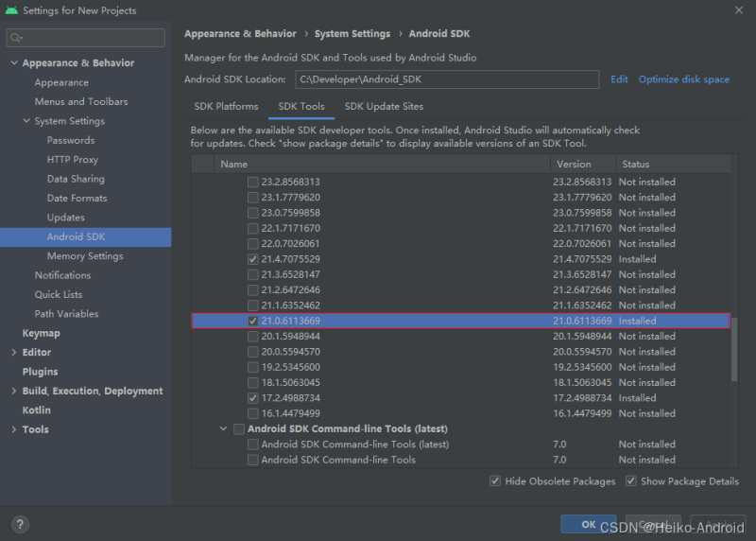Image resolution: width=756 pixels, height=541 pixels.
Task: Select the 18.1.5063045 row name
Action: tap(291, 383)
